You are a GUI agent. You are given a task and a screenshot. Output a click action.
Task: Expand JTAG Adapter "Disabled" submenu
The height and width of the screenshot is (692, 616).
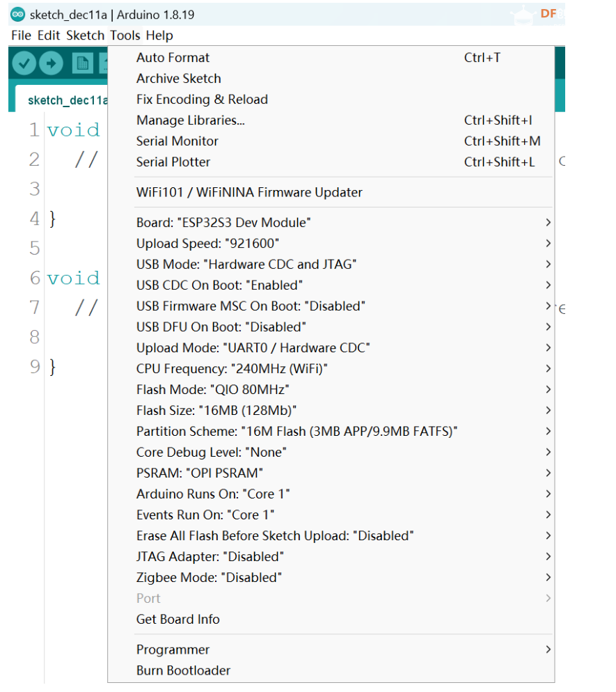click(331, 556)
